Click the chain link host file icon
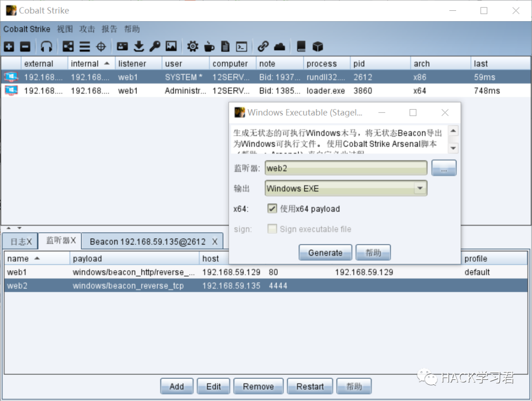 coord(263,46)
